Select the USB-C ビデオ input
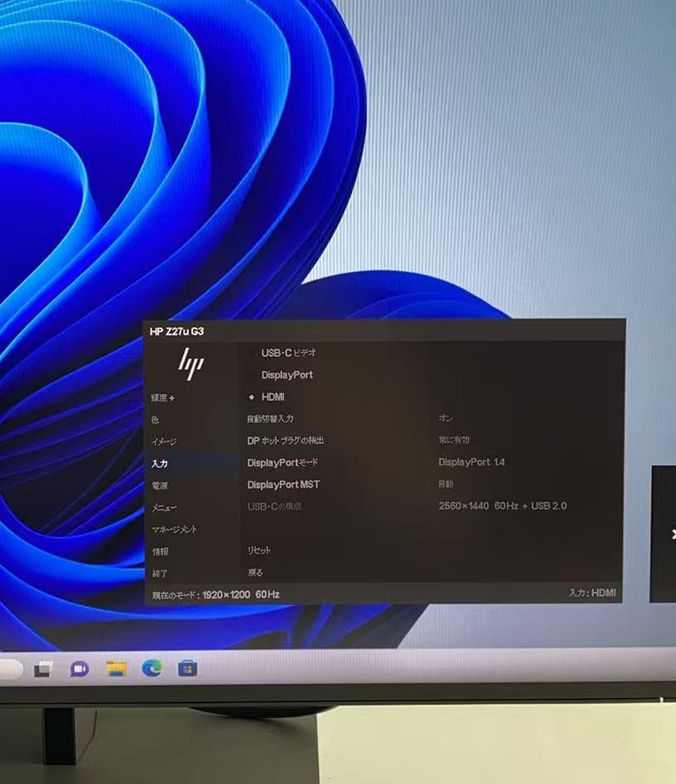Screen dimensions: 676x784 pyautogui.click(x=287, y=353)
